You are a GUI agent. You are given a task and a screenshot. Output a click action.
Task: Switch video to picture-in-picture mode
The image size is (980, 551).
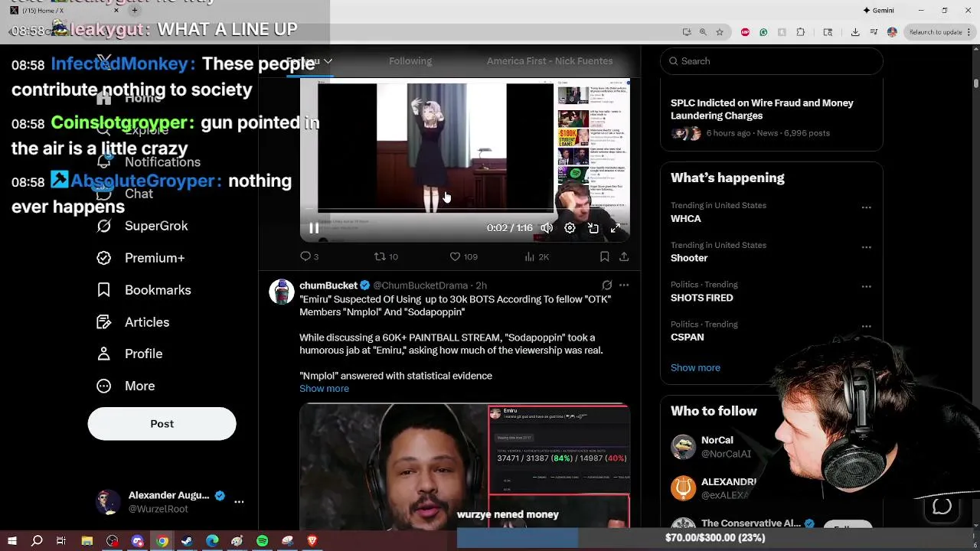(593, 228)
